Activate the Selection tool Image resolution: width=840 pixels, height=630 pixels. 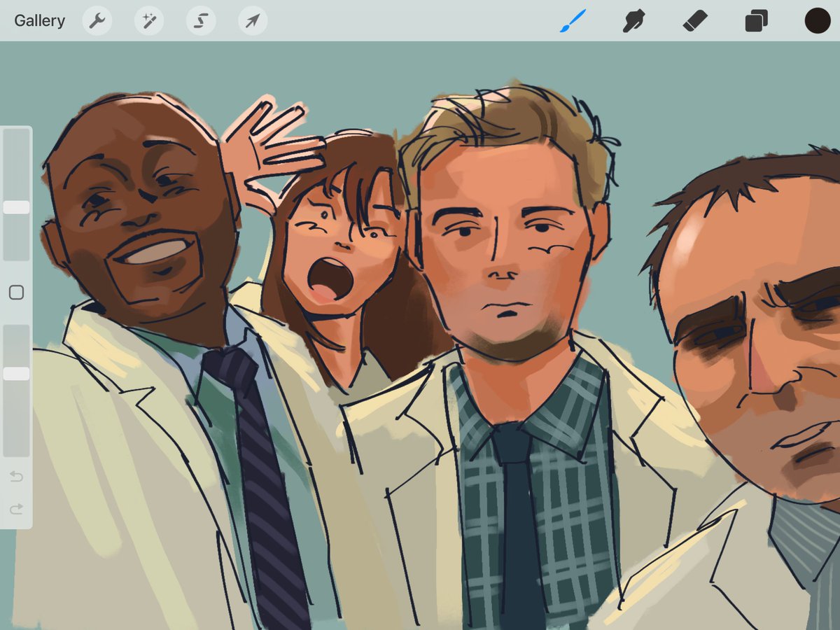coord(201,21)
